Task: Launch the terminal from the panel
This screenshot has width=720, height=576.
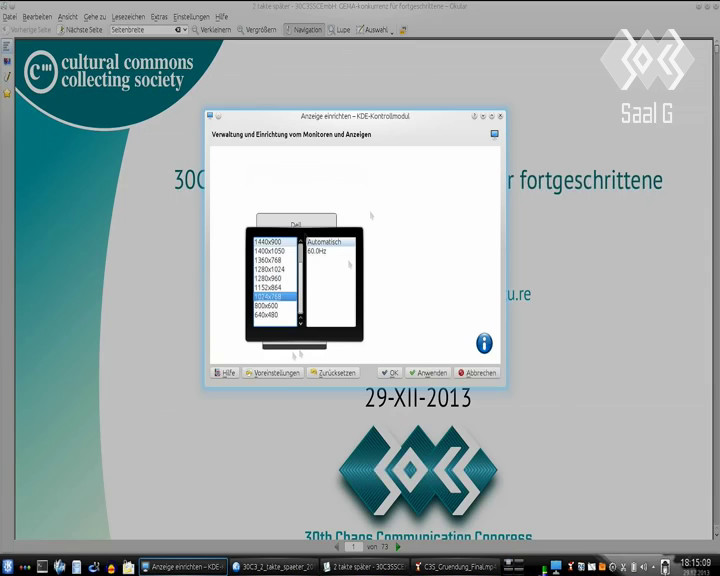Action: (42, 567)
